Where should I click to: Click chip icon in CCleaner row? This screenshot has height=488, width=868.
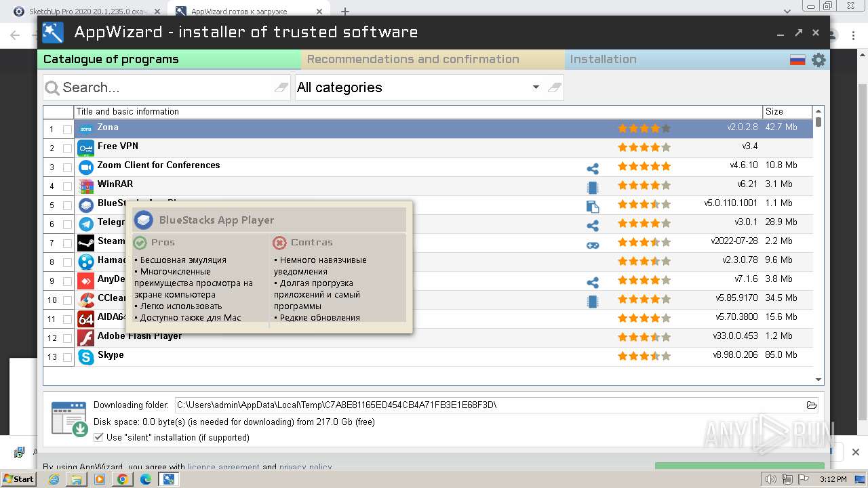click(x=593, y=302)
